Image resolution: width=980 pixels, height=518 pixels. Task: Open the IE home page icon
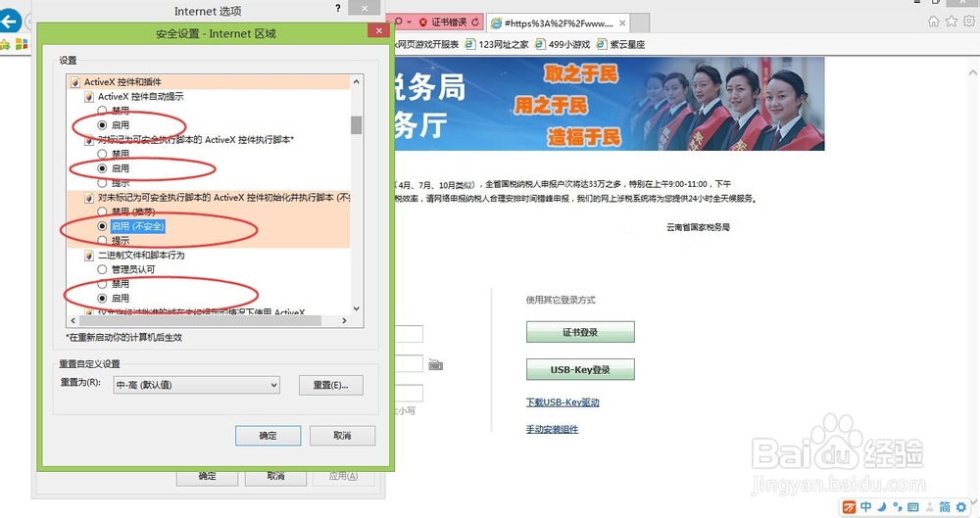tap(933, 22)
